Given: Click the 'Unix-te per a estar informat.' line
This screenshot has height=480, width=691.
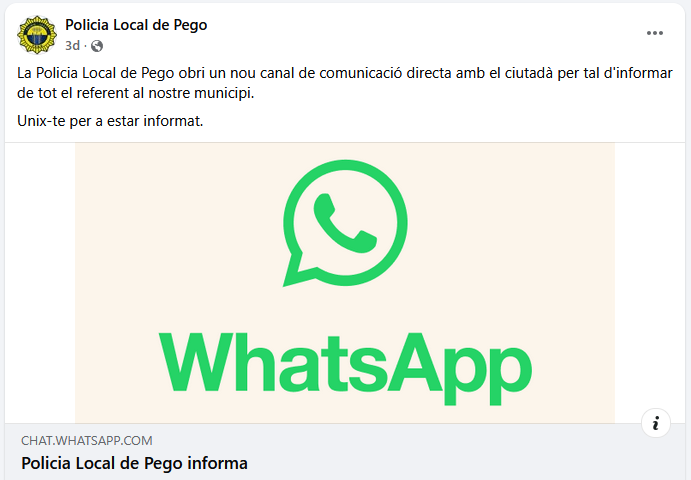Looking at the screenshot, I should coord(110,121).
